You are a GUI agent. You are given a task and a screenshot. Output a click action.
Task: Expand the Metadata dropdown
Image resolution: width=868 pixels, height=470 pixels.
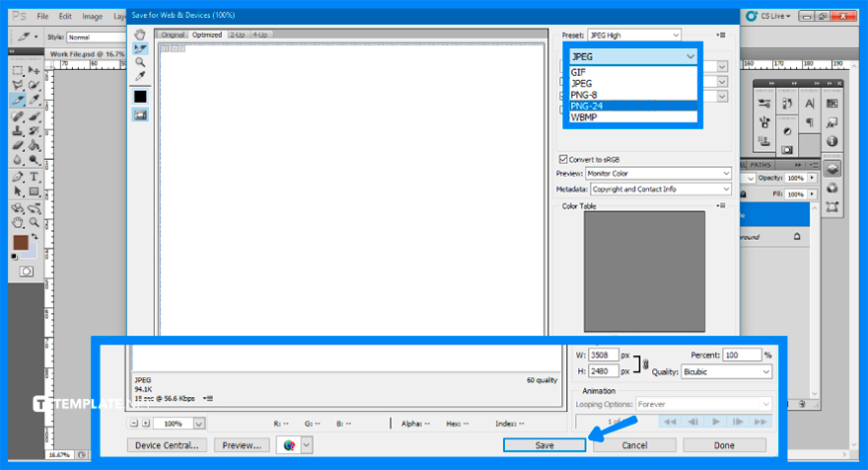coord(660,189)
